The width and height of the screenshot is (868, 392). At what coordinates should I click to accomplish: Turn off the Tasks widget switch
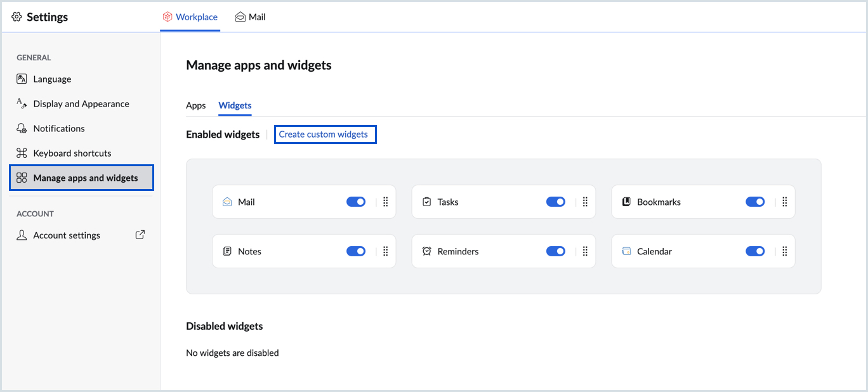[556, 202]
